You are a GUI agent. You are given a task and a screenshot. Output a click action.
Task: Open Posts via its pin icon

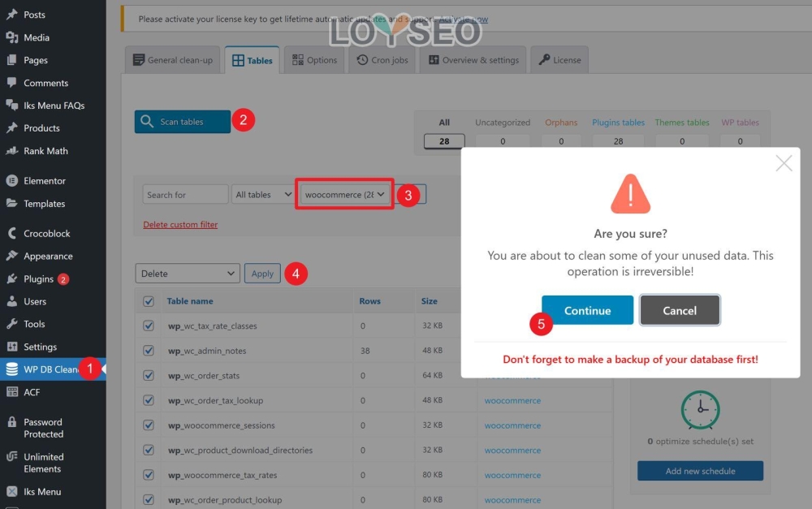[x=12, y=15]
